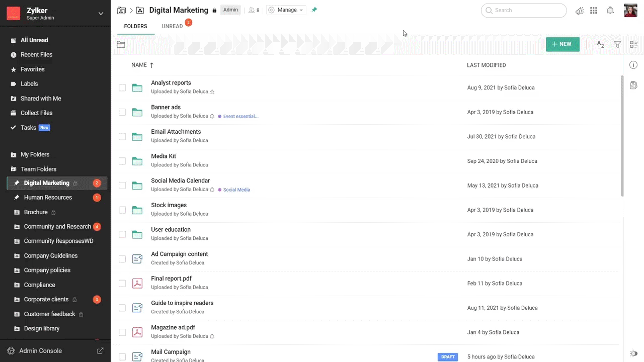The image size is (644, 362).
Task: Check the Final report.pdf checkbox
Action: pyautogui.click(x=122, y=284)
